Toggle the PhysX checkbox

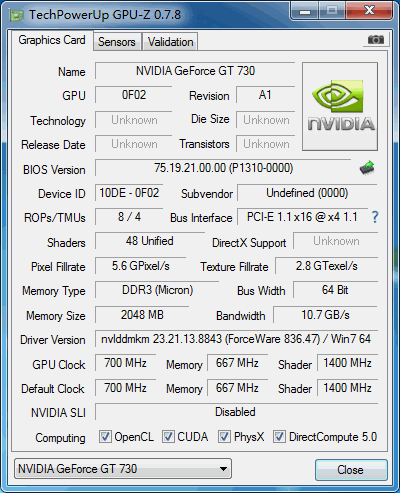pyautogui.click(x=224, y=436)
